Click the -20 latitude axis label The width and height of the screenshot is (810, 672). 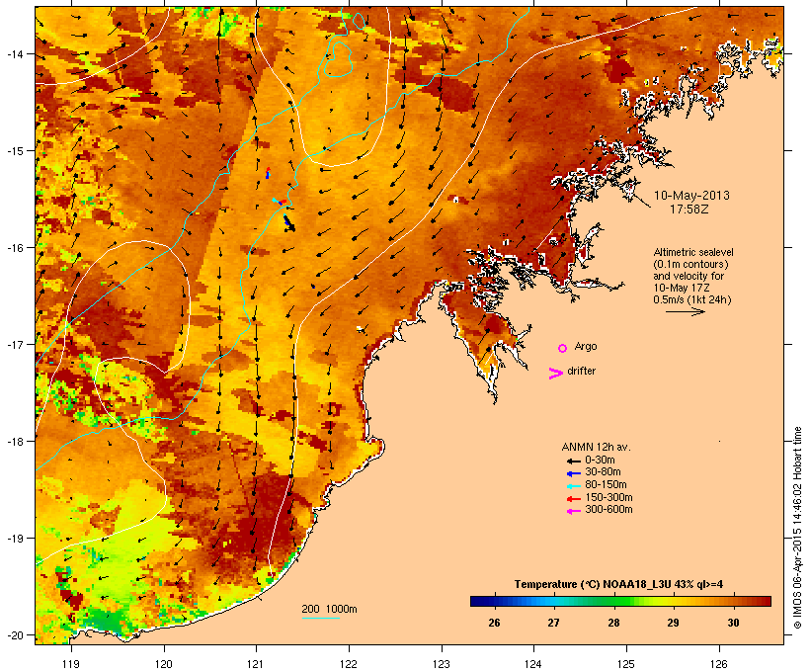click(14, 634)
